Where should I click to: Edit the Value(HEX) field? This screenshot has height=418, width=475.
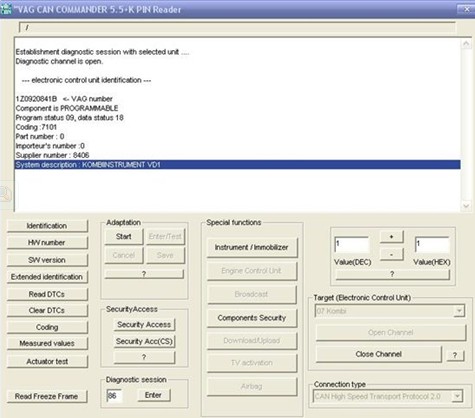[x=432, y=245]
